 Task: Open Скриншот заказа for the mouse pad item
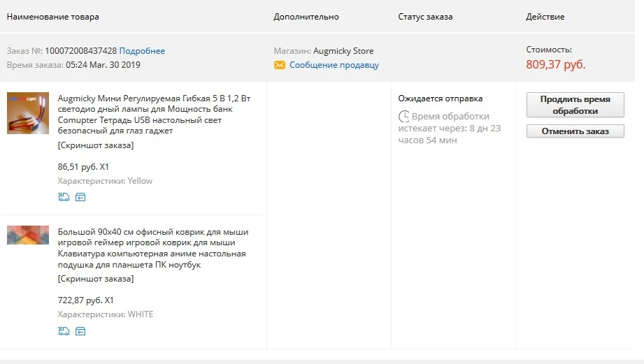tap(96, 279)
